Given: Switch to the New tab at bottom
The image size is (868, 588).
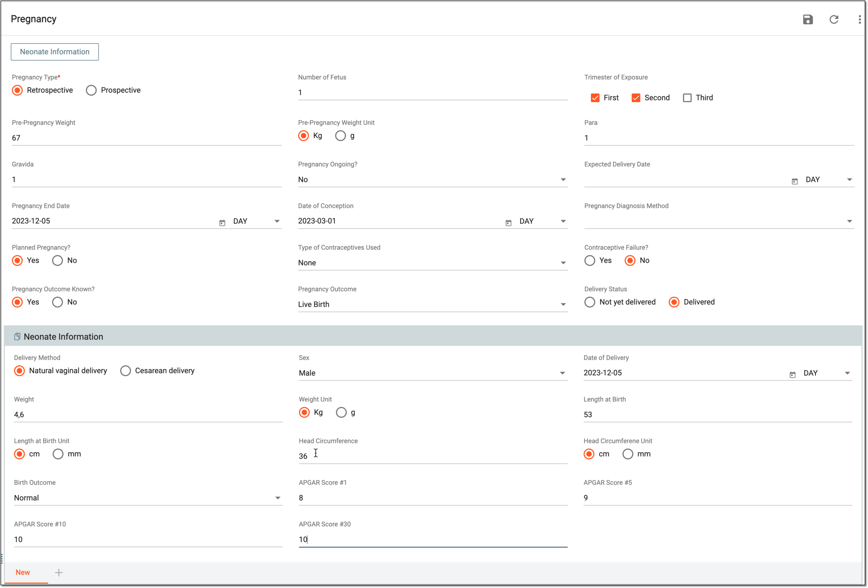Looking at the screenshot, I should click(23, 572).
